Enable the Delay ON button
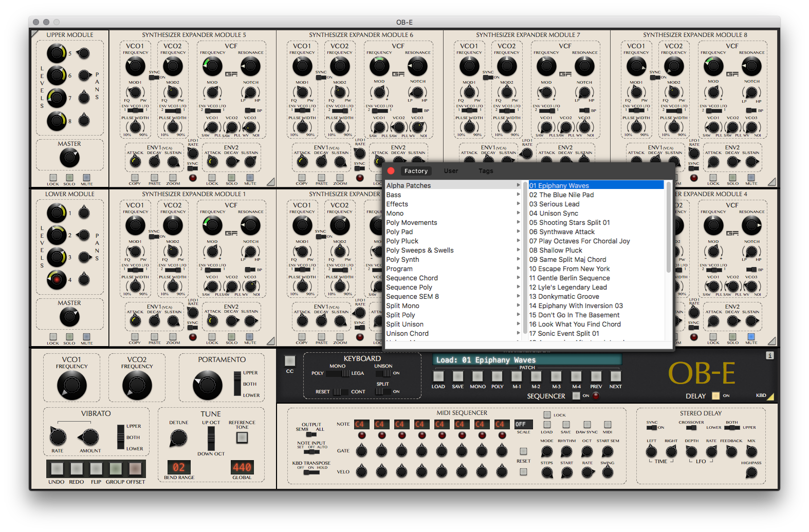The height and width of the screenshot is (532, 809). [715, 396]
